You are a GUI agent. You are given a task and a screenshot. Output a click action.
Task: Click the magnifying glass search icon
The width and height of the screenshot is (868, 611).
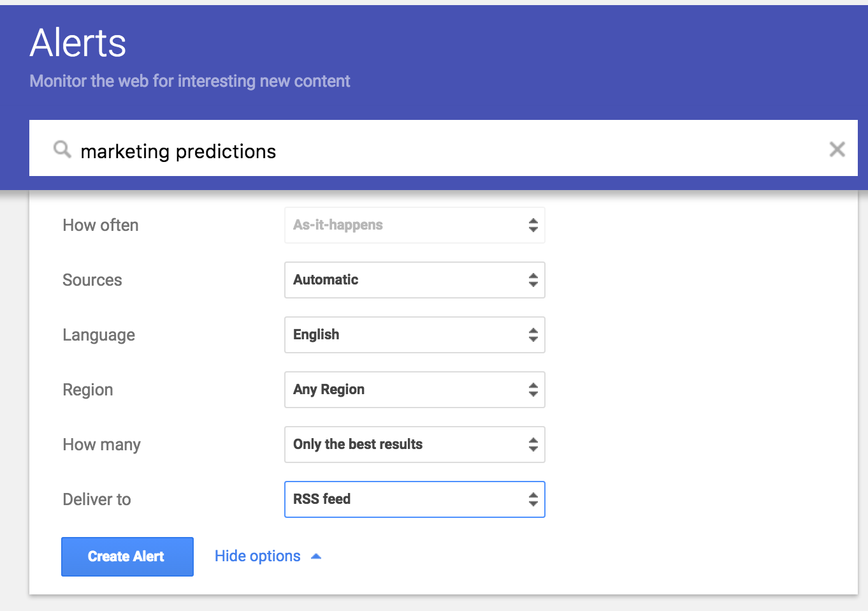click(62, 150)
